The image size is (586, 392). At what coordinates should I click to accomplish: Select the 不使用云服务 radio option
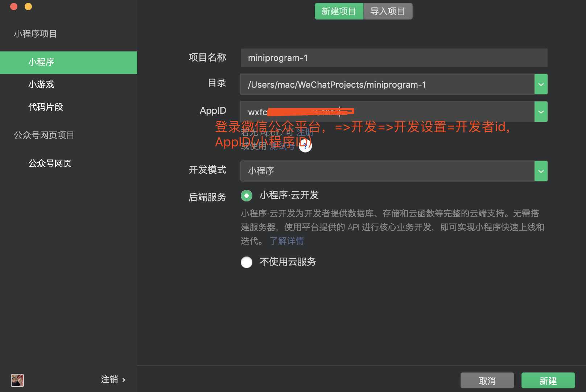(247, 262)
